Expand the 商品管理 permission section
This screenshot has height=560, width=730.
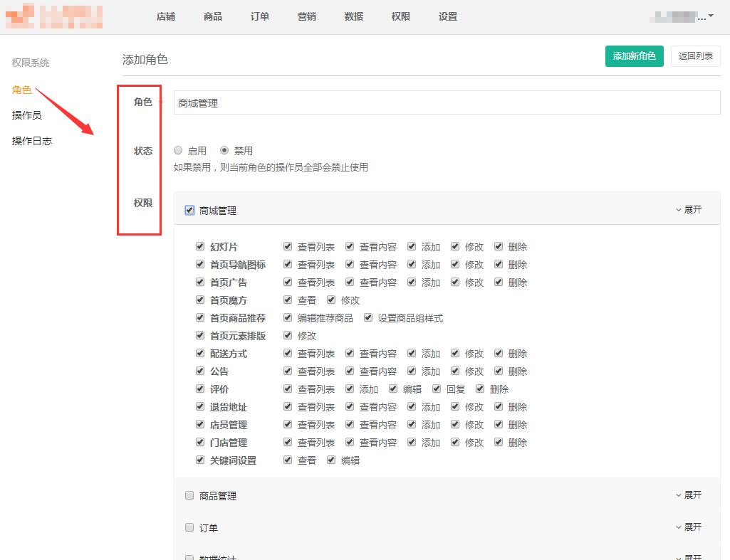tap(688, 495)
